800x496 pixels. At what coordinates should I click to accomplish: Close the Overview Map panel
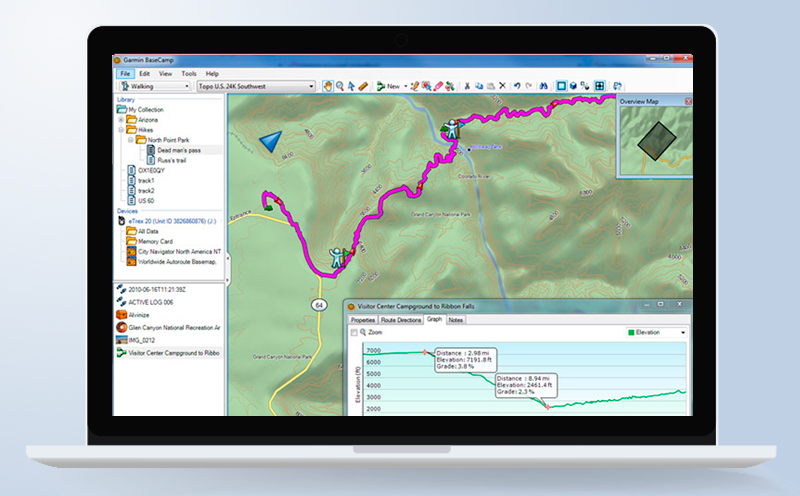tap(688, 102)
